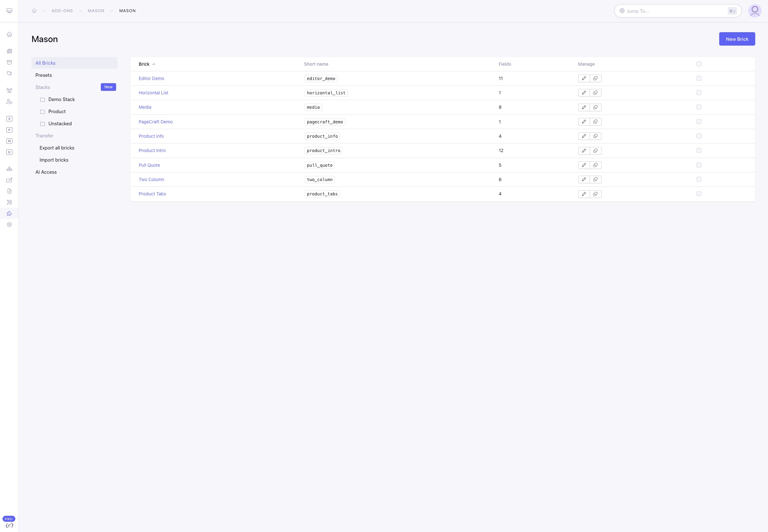Open the Product Intro brick link
Image resolution: width=768 pixels, height=532 pixels.
[152, 150]
